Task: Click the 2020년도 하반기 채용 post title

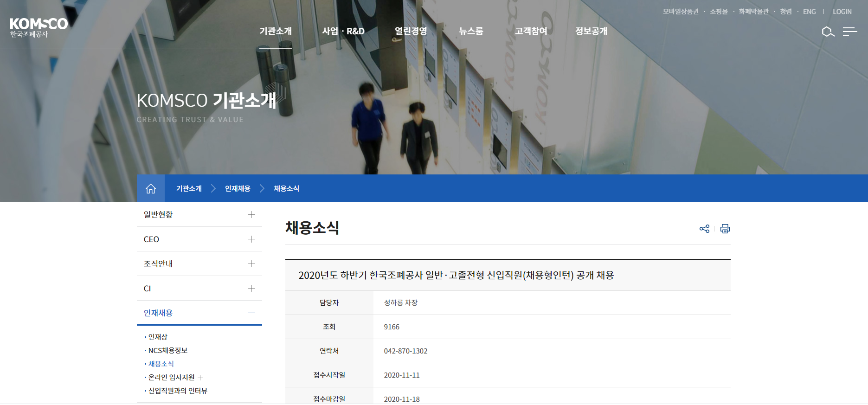Action: 456,275
